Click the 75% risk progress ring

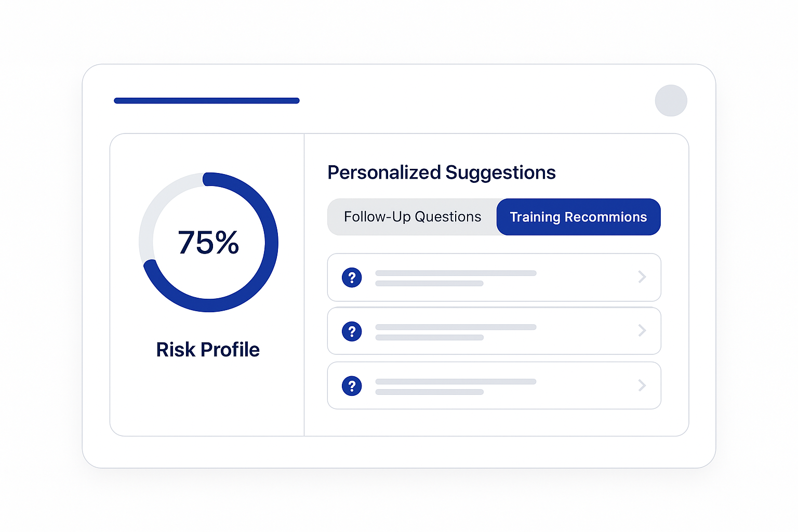208,242
